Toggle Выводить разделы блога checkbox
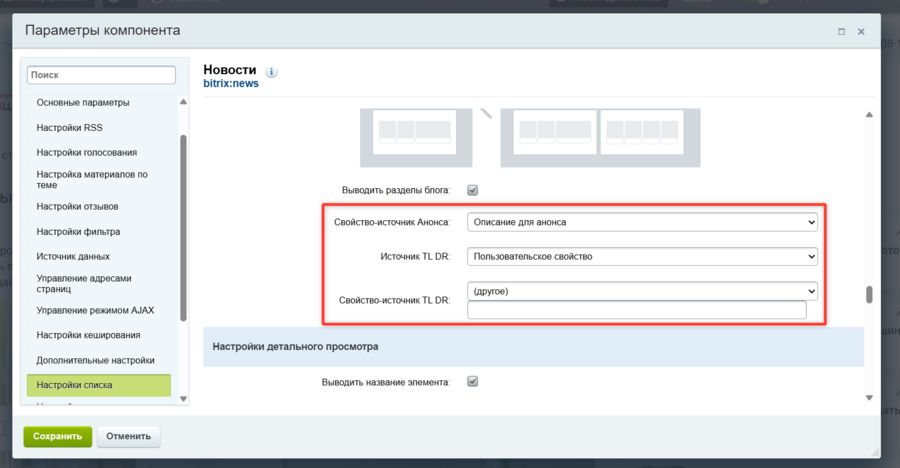 point(472,190)
